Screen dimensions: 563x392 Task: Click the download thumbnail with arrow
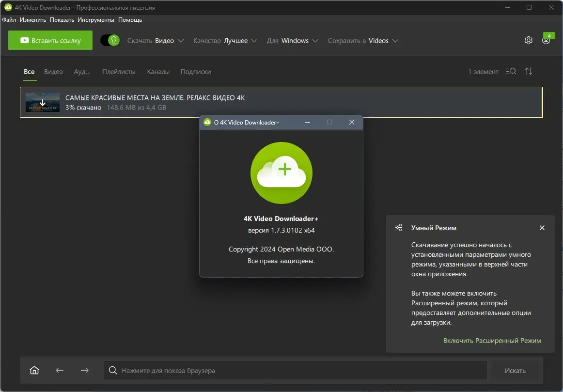point(42,102)
